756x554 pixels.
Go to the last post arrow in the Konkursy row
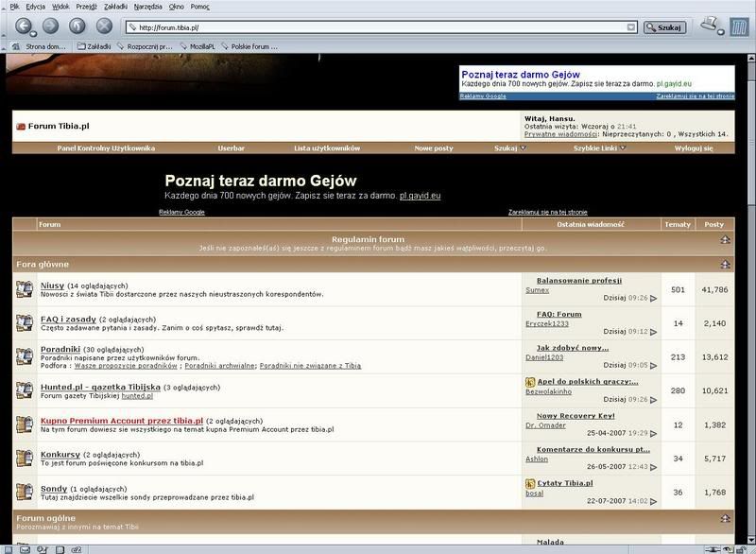[653, 467]
